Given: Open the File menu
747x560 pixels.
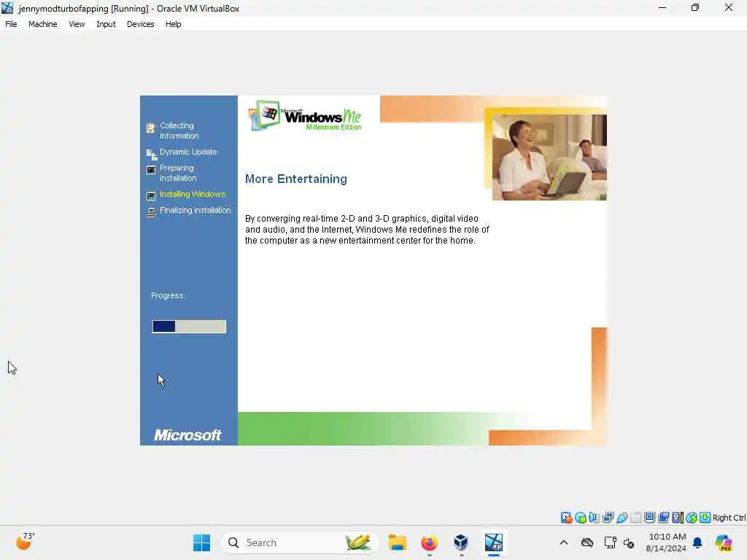Looking at the screenshot, I should pos(11,24).
